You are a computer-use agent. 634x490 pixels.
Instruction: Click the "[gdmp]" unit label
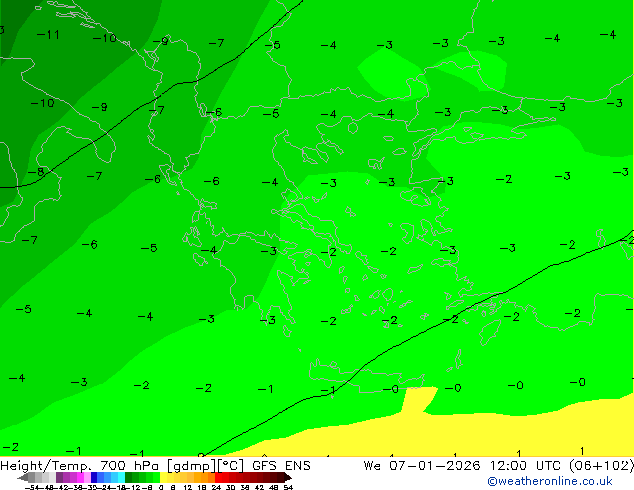pyautogui.click(x=191, y=466)
